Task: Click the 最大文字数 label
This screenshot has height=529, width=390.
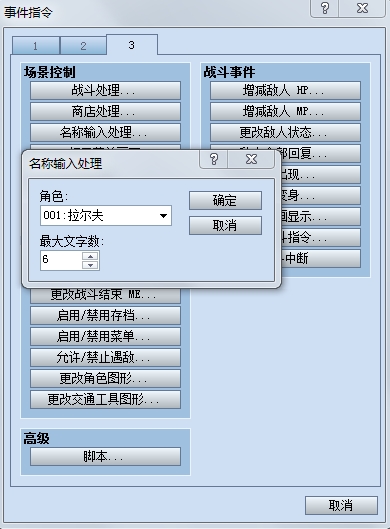Action: 72,241
